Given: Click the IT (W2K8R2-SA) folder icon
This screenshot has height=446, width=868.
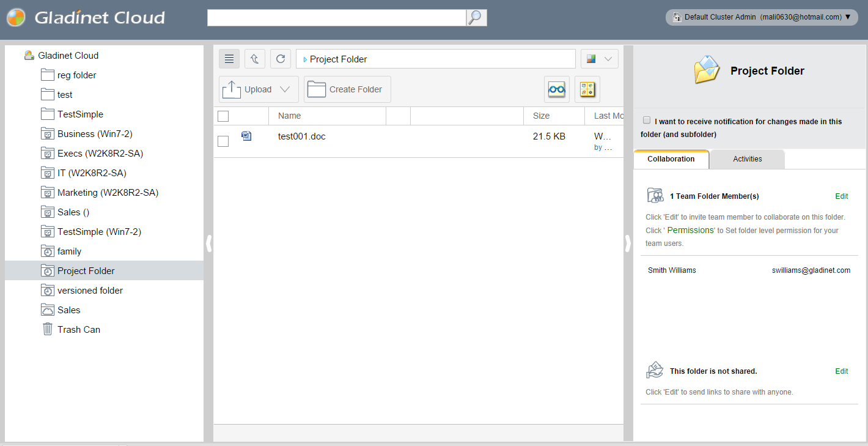Looking at the screenshot, I should [48, 173].
